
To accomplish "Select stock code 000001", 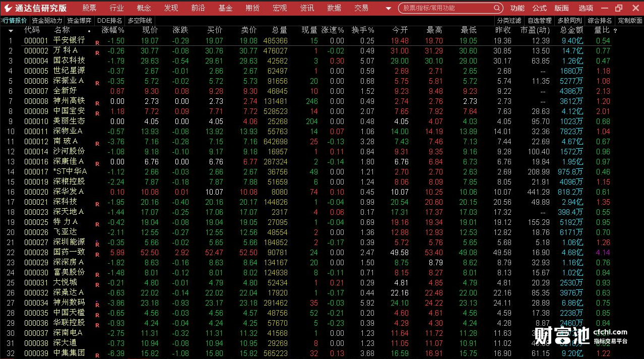I will (36, 40).
